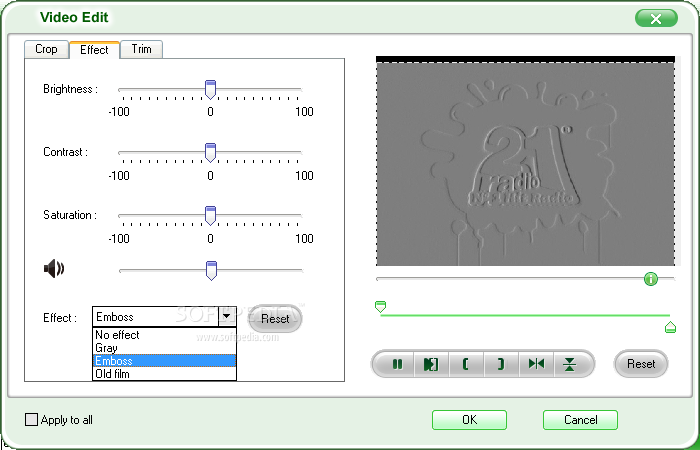The height and width of the screenshot is (450, 700).
Task: Close the Video Edit dialog
Action: 656,19
